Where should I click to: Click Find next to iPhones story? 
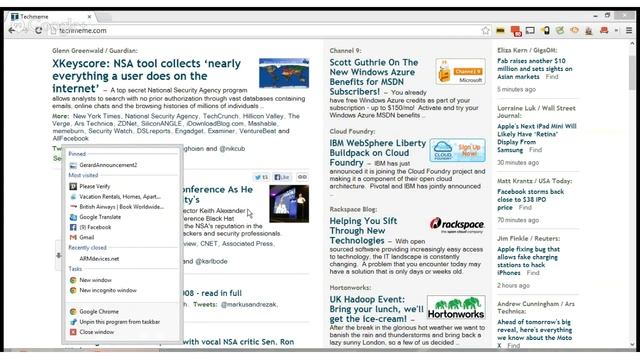coord(533,273)
